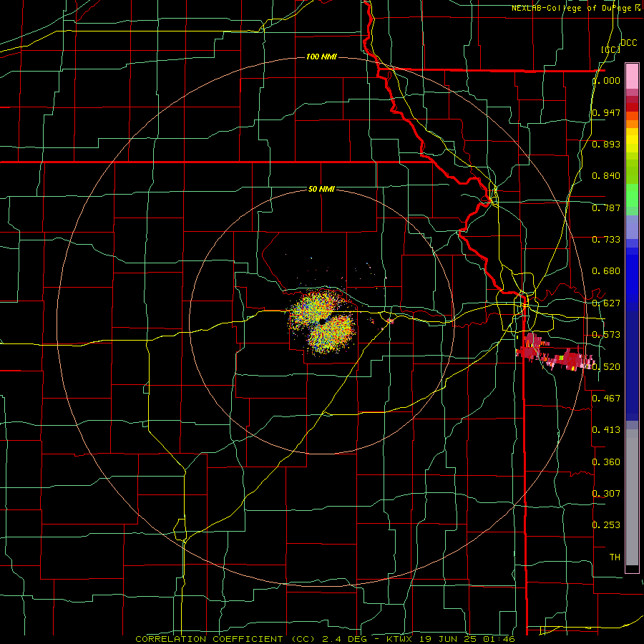Click the 0.840 scale value
Image resolution: width=644 pixels, height=644 pixels.
coord(606,176)
